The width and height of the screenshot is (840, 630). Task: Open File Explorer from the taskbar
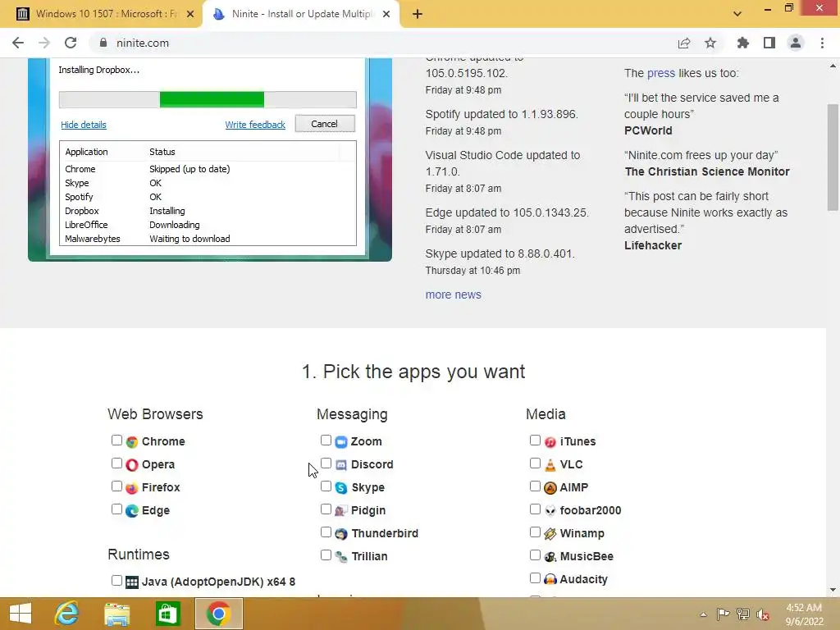point(116,614)
